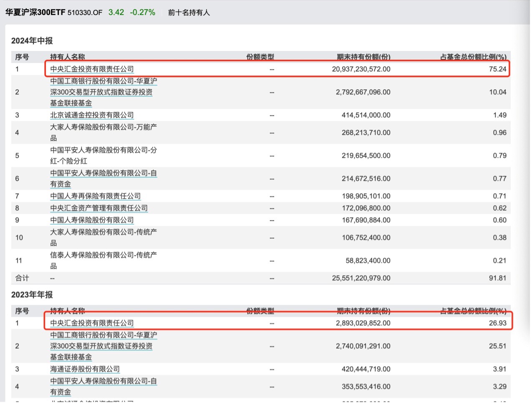Open 中央汇金投资有限责任公司 link under 2023年年报
Viewport: 532px width, 403px height.
[x=91, y=323]
